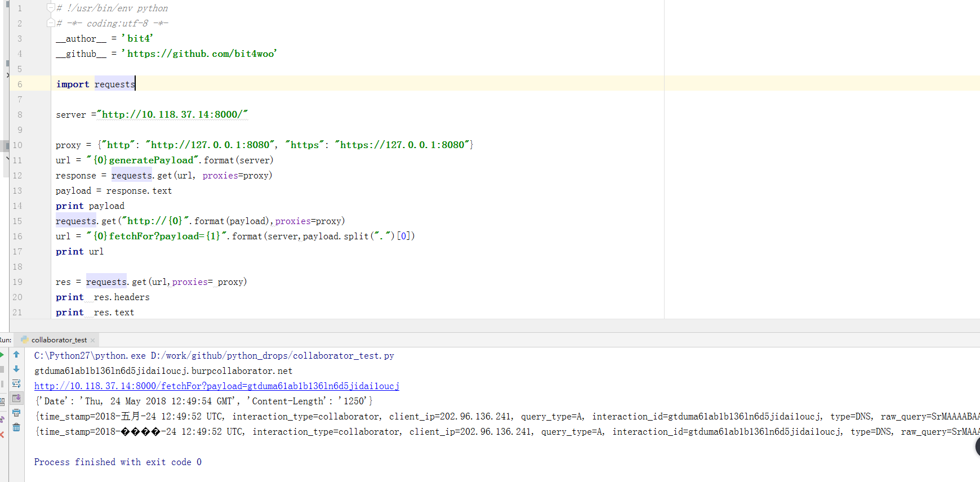Click the https proxy address on line 10
The image size is (980, 482).
tap(402, 145)
